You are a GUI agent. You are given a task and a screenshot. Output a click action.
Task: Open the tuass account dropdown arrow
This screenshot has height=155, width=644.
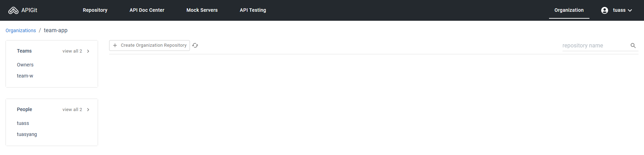630,10
